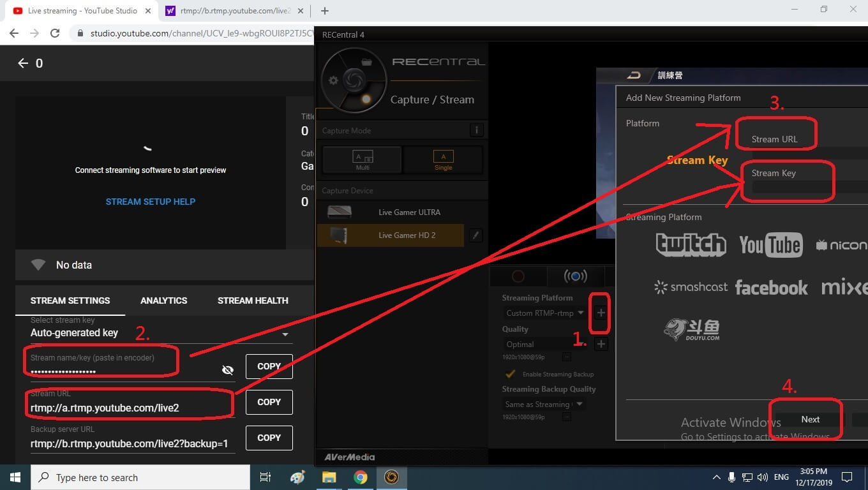Screen dimensions: 868x490
Task: Open the RECentral folder icon
Action: coord(366,62)
